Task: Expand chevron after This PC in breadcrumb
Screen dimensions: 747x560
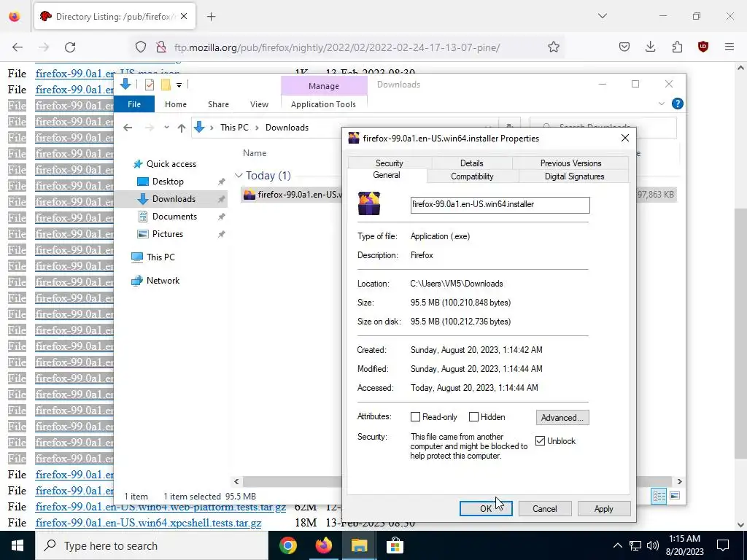Action: pyautogui.click(x=257, y=128)
